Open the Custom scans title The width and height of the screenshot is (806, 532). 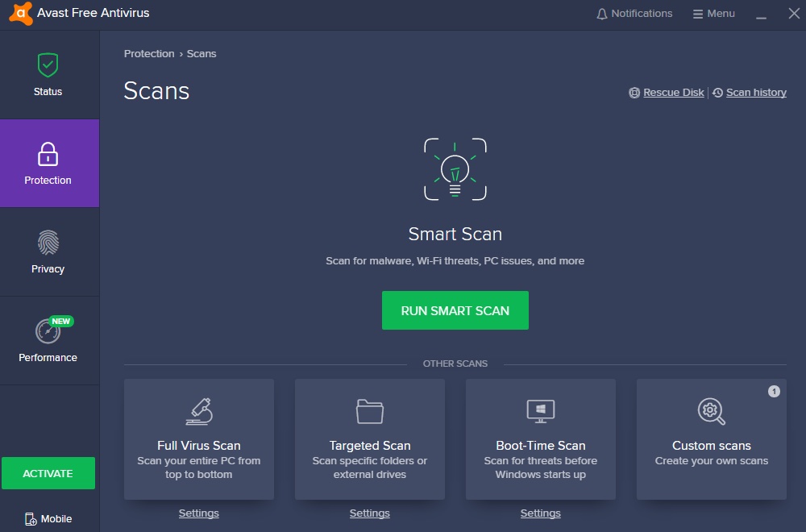pos(712,445)
